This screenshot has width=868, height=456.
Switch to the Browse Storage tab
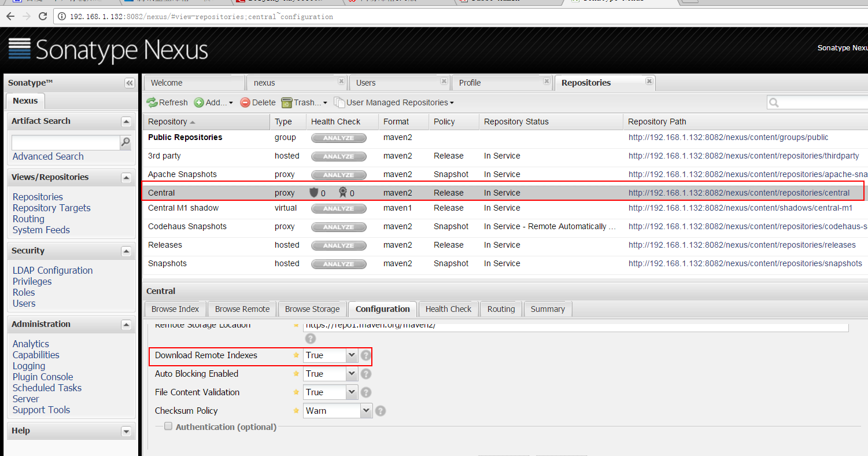[x=312, y=309]
